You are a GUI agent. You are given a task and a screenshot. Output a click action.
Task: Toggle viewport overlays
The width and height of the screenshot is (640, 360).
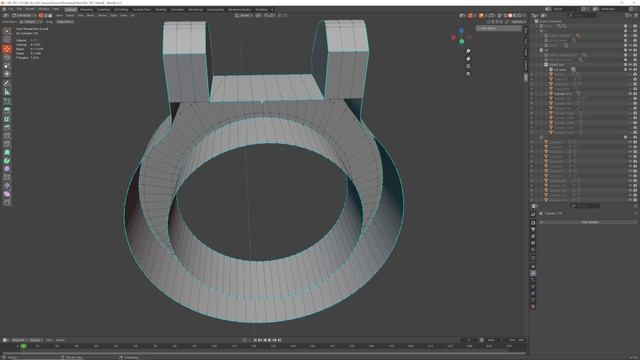[481, 16]
